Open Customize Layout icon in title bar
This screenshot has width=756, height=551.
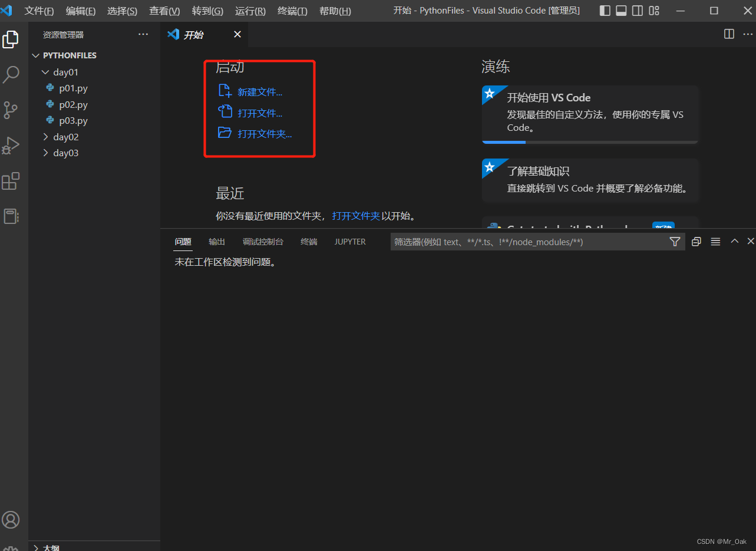pyautogui.click(x=654, y=11)
